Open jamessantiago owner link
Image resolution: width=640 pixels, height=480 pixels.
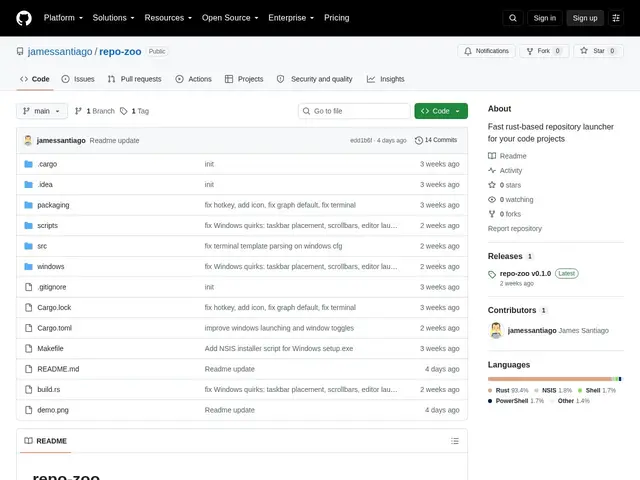point(60,52)
